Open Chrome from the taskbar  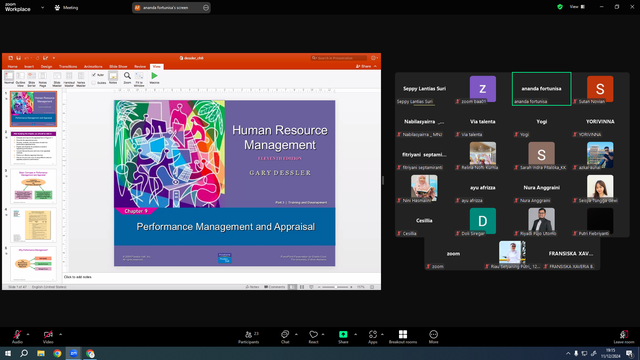pos(57,353)
